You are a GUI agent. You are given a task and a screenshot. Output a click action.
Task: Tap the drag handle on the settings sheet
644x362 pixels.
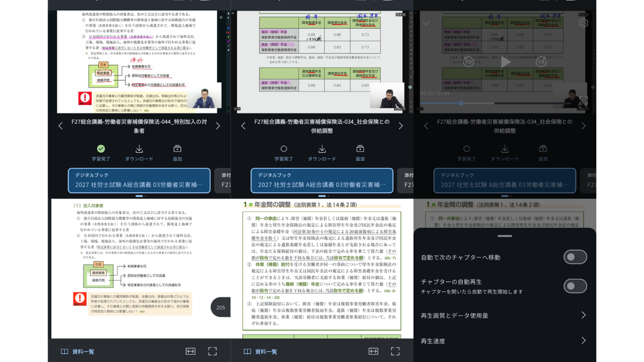coord(504,236)
